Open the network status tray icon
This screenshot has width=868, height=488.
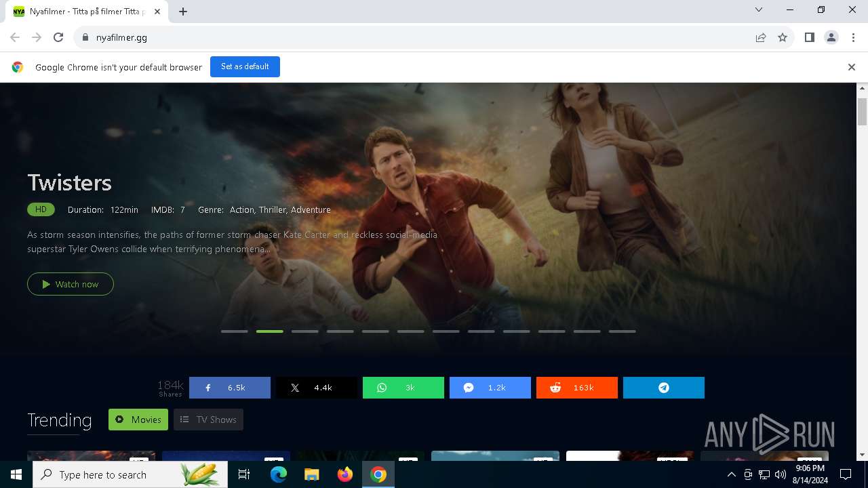[764, 474]
